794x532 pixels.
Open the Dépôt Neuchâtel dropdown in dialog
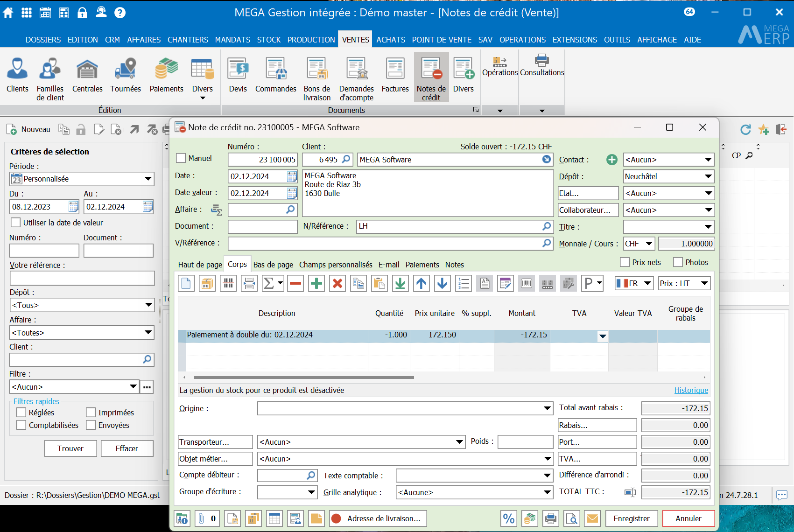[x=668, y=176]
